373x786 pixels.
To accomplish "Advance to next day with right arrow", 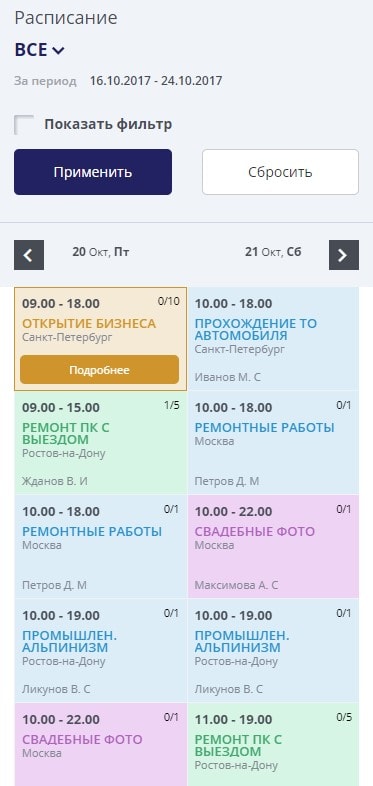I will tap(344, 255).
